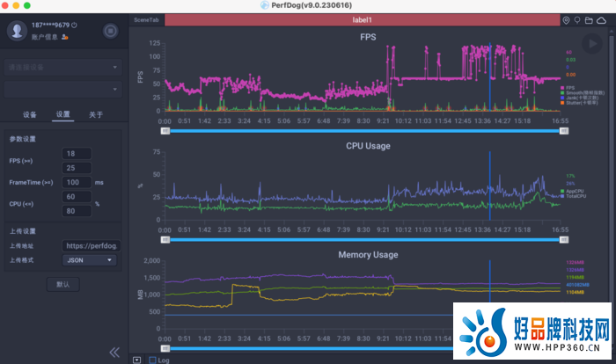616x364 pixels.
Task: Switch to the 设备 tab
Action: point(29,114)
